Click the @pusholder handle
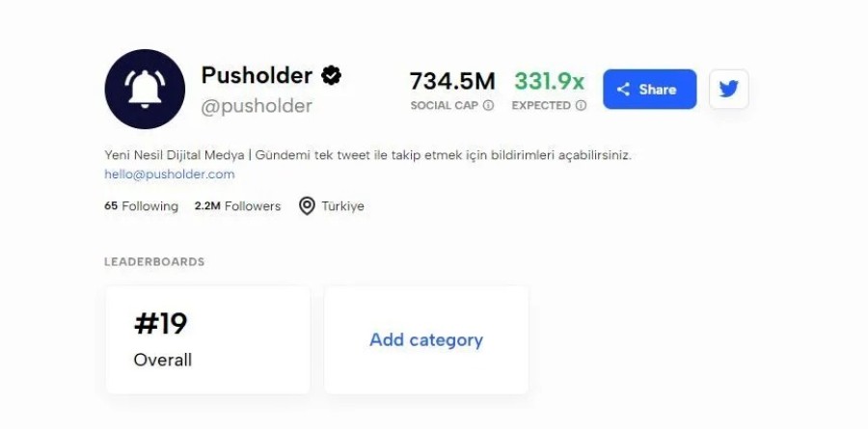This screenshot has width=868, height=429. pos(257,106)
